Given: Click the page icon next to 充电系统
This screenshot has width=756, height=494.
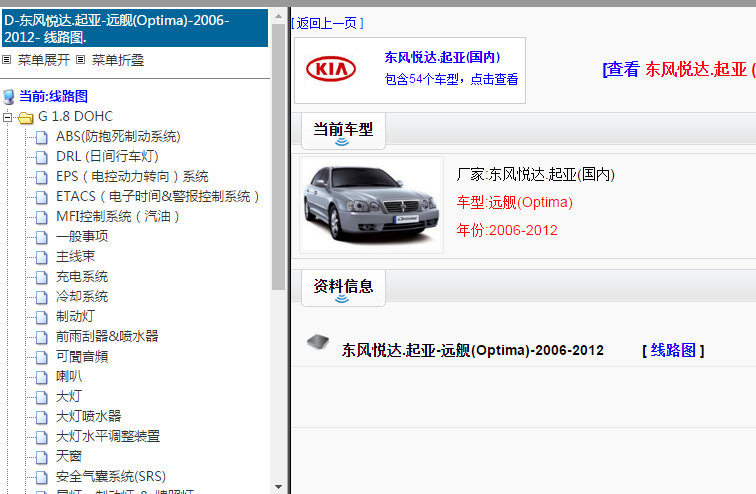Looking at the screenshot, I should click(x=42, y=277).
